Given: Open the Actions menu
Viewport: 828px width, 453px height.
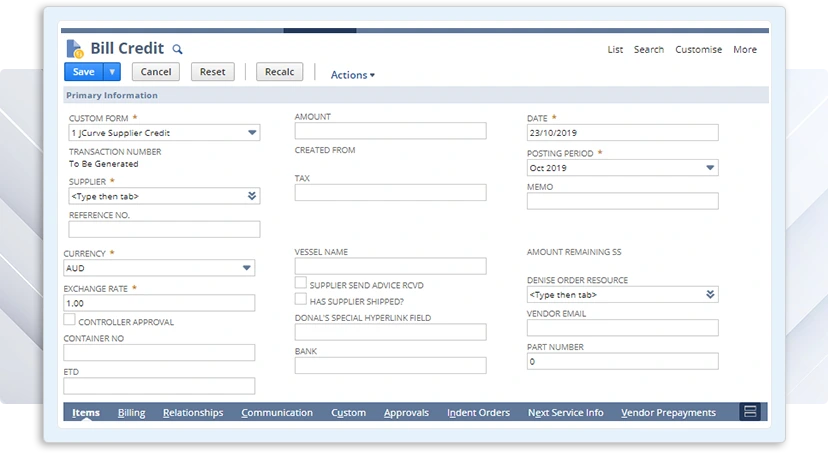Looking at the screenshot, I should (x=353, y=75).
